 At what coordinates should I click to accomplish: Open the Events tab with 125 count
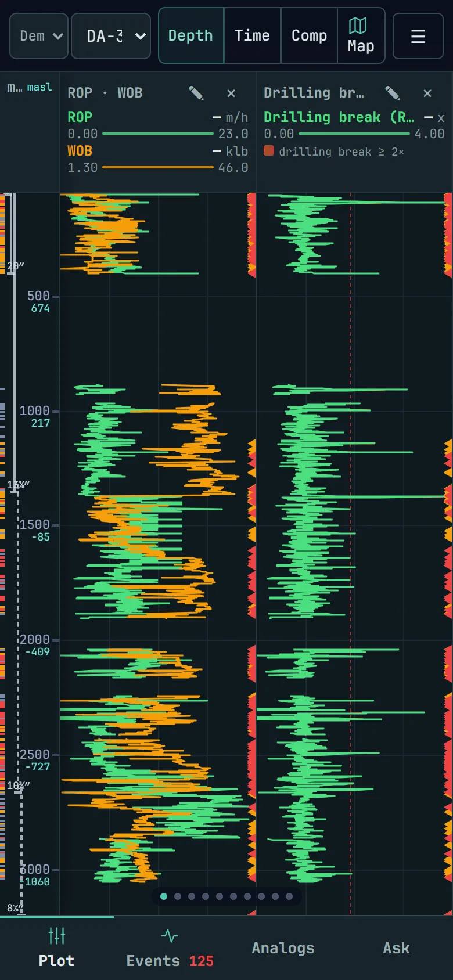[x=170, y=948]
